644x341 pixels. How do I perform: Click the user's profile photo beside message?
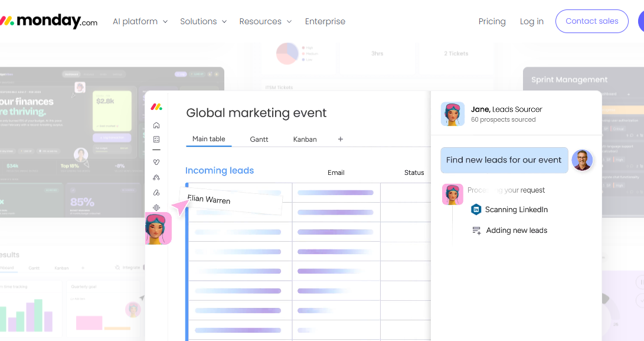(582, 160)
